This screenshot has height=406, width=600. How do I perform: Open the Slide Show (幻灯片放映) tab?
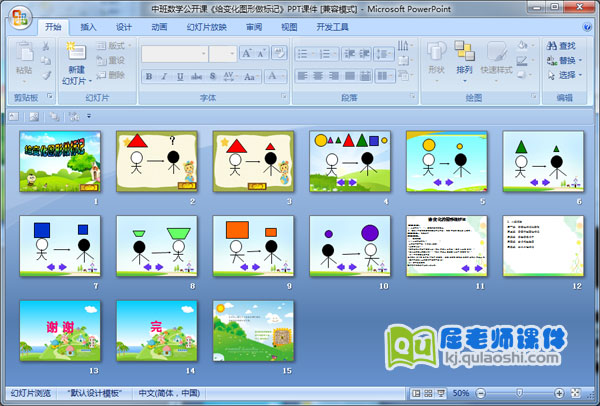[x=207, y=28]
